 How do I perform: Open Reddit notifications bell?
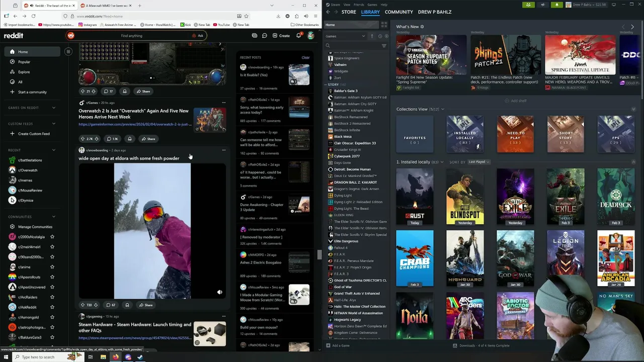coord(298,36)
